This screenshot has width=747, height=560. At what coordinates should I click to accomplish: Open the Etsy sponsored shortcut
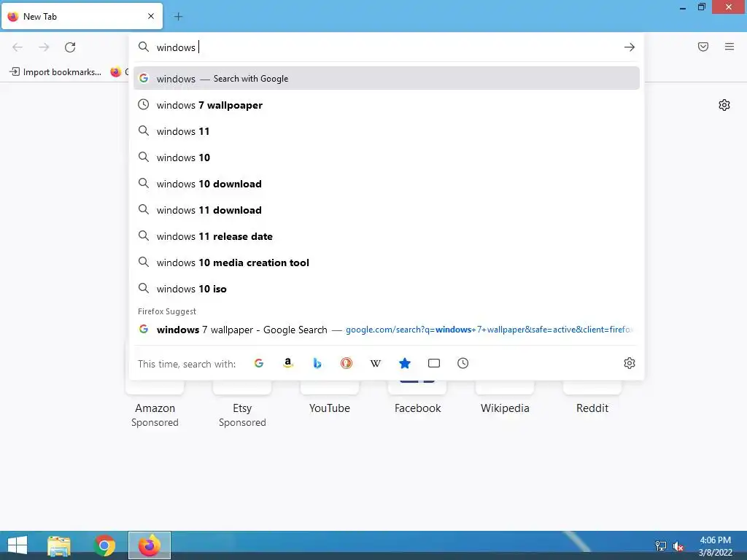click(242, 408)
